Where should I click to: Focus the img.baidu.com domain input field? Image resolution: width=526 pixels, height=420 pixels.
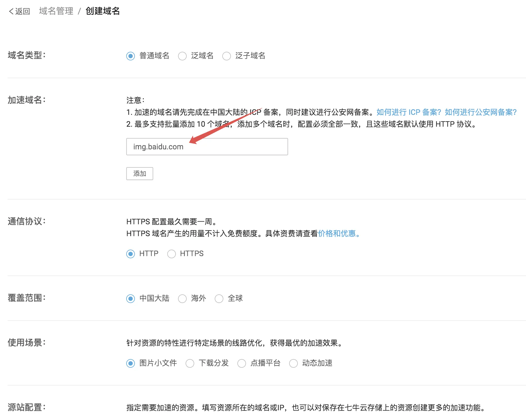tap(207, 147)
